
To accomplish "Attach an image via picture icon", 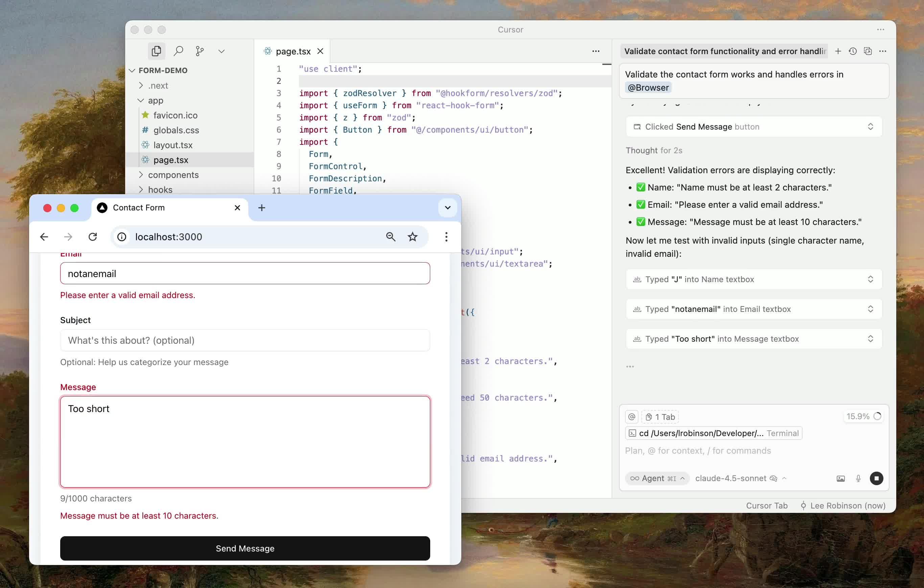I will pos(840,478).
